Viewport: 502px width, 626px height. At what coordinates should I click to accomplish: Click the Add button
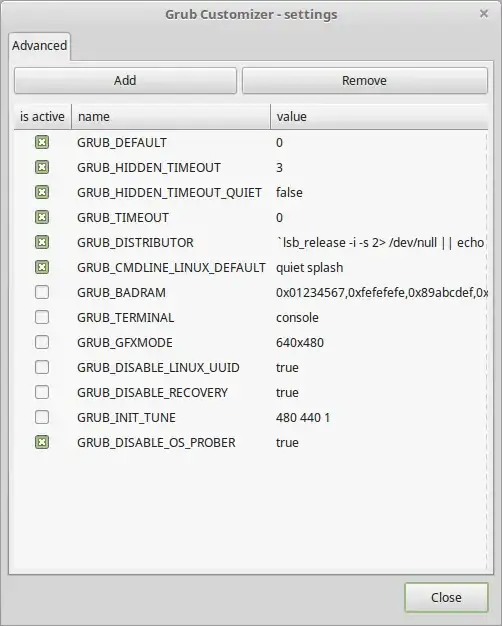click(x=125, y=81)
